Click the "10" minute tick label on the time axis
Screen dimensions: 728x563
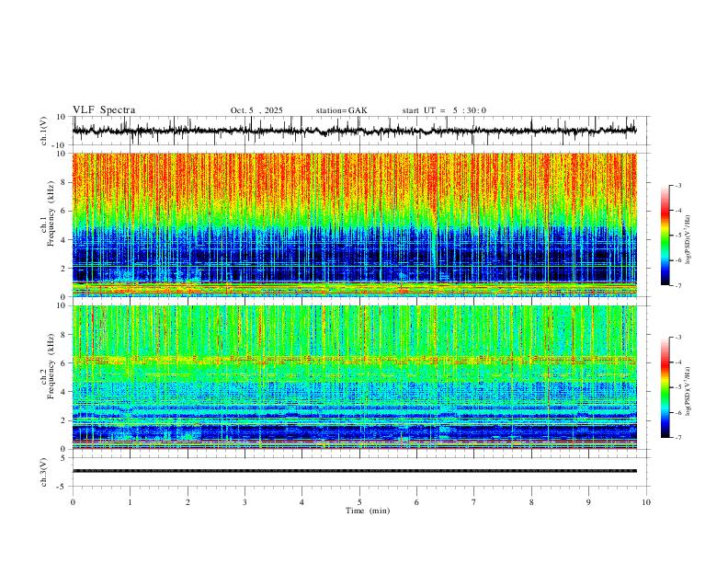646,502
